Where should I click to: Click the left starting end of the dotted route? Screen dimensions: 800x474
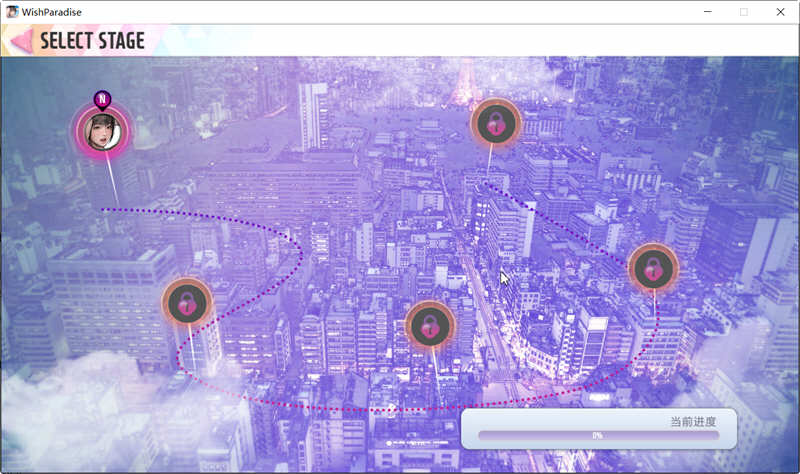coord(104,209)
